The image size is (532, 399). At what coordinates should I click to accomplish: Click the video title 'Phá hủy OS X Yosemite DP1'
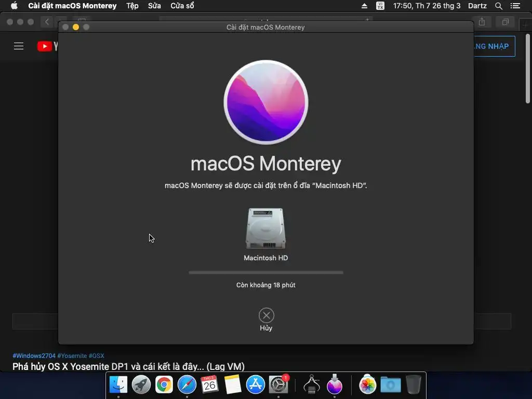tap(129, 366)
